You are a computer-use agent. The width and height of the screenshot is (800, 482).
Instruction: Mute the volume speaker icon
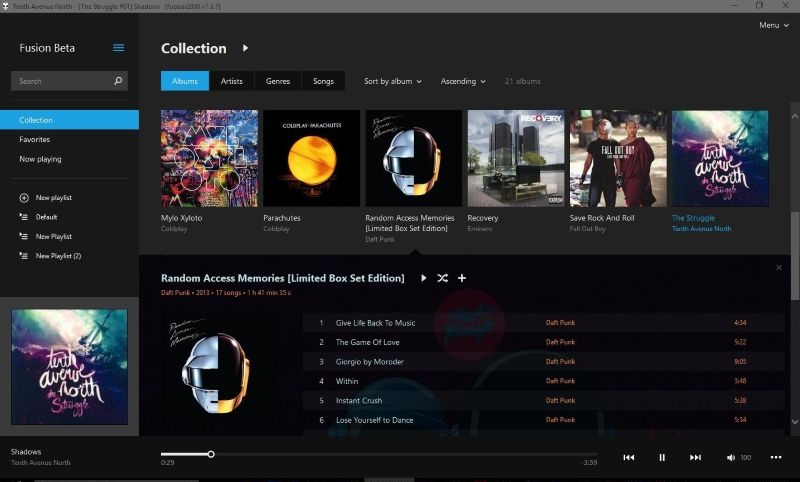coord(731,458)
